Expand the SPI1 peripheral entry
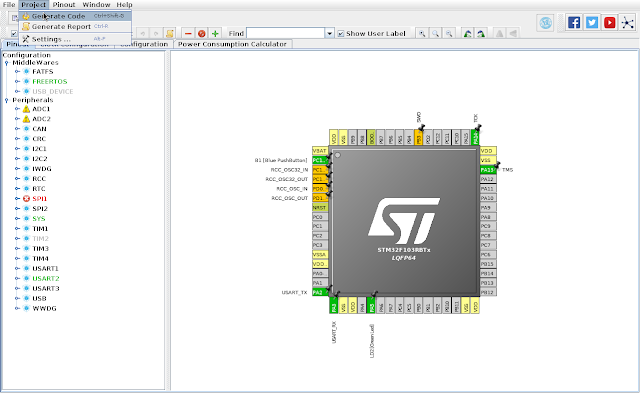The height and width of the screenshot is (393, 640). tap(17, 199)
